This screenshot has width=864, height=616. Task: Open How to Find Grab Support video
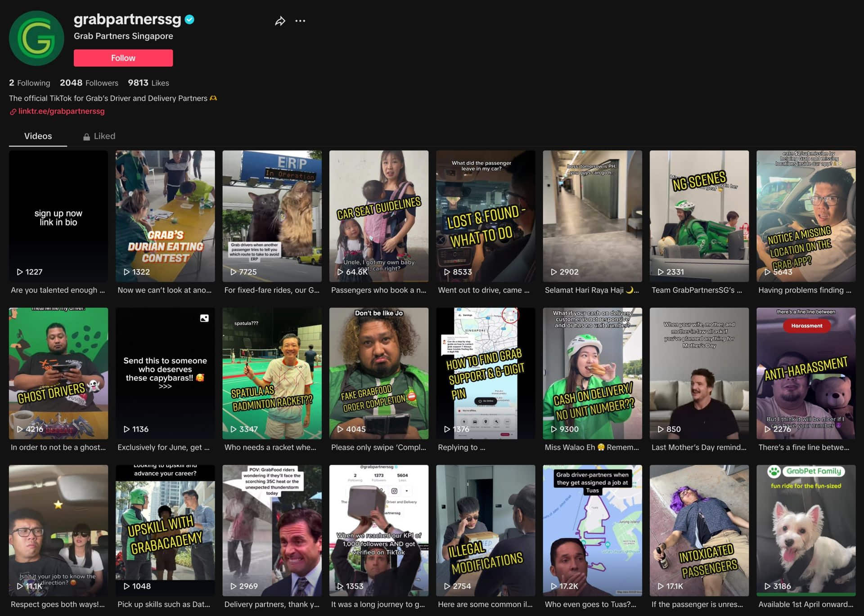pyautogui.click(x=486, y=373)
